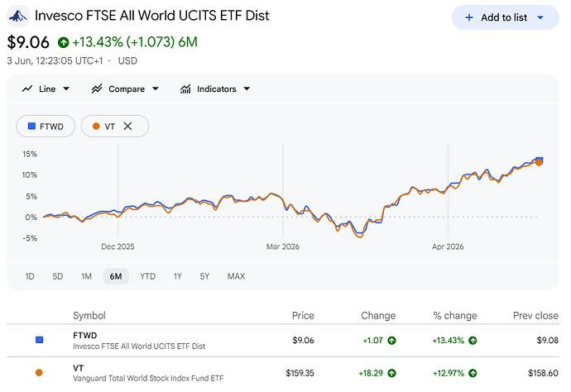Click the Invesco FTSE All World UCITS title
Image resolution: width=571 pixels, height=392 pixels.
152,16
